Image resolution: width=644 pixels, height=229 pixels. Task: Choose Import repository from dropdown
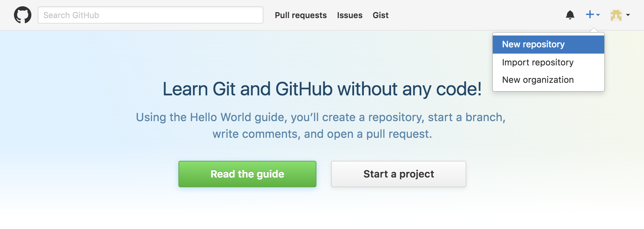[x=548, y=62]
